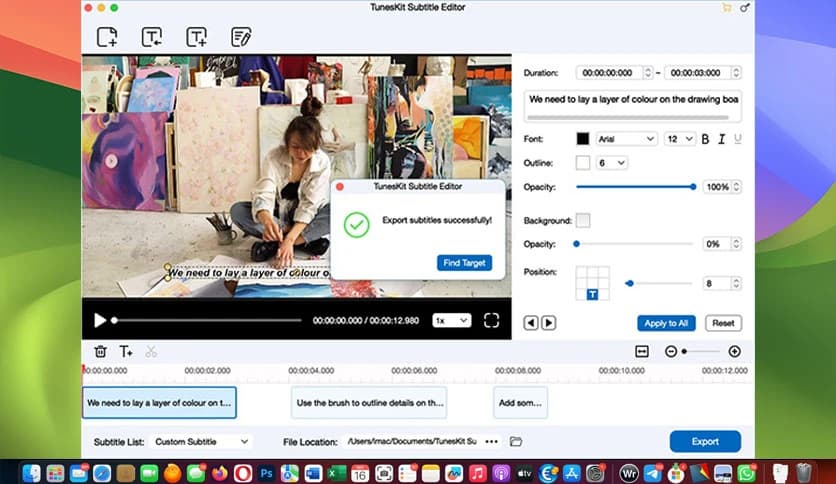Open the Arial font family dropdown
The width and height of the screenshot is (836, 484).
pos(625,139)
